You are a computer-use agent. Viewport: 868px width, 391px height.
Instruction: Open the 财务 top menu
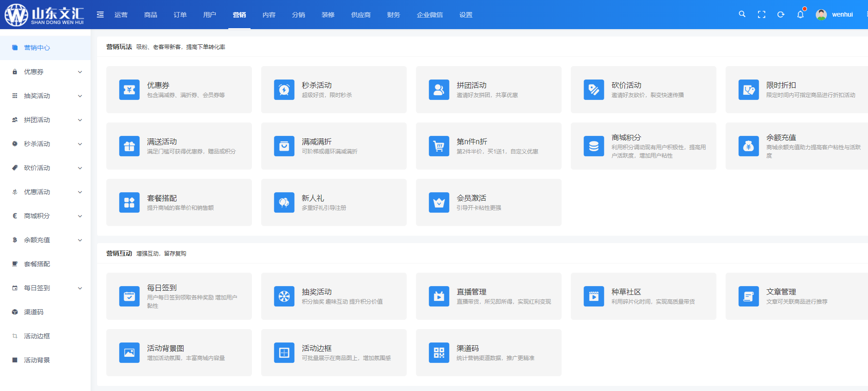pyautogui.click(x=394, y=15)
